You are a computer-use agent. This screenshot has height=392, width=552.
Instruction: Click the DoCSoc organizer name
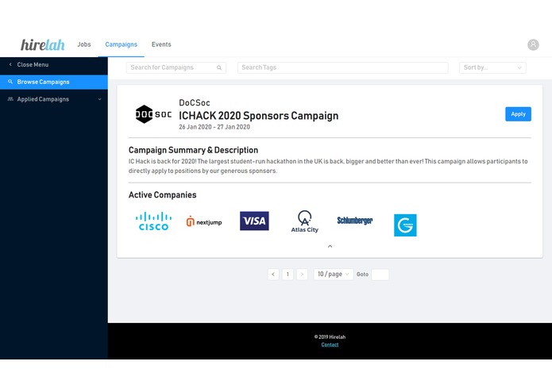[195, 102]
